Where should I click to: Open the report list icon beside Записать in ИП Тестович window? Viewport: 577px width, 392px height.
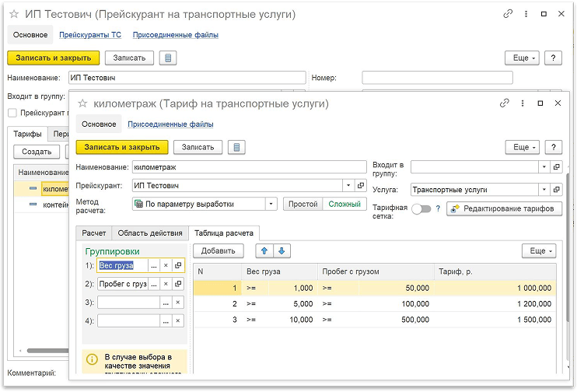[x=168, y=58]
